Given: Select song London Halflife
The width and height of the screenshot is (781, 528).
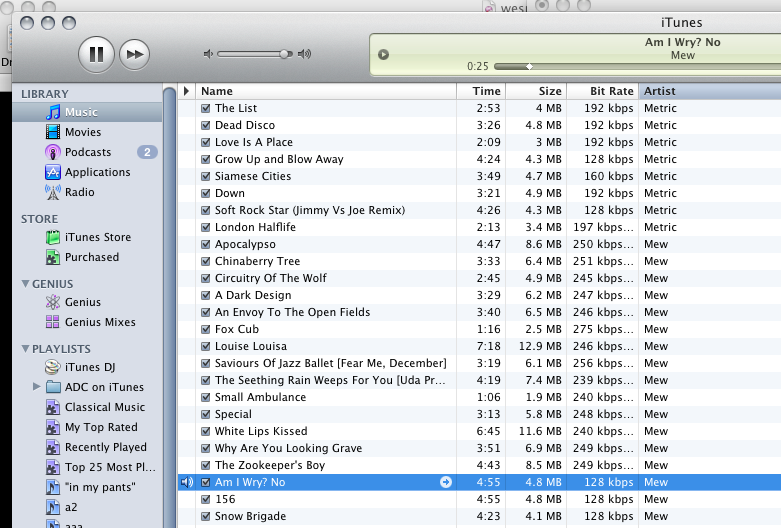Looking at the screenshot, I should [255, 227].
